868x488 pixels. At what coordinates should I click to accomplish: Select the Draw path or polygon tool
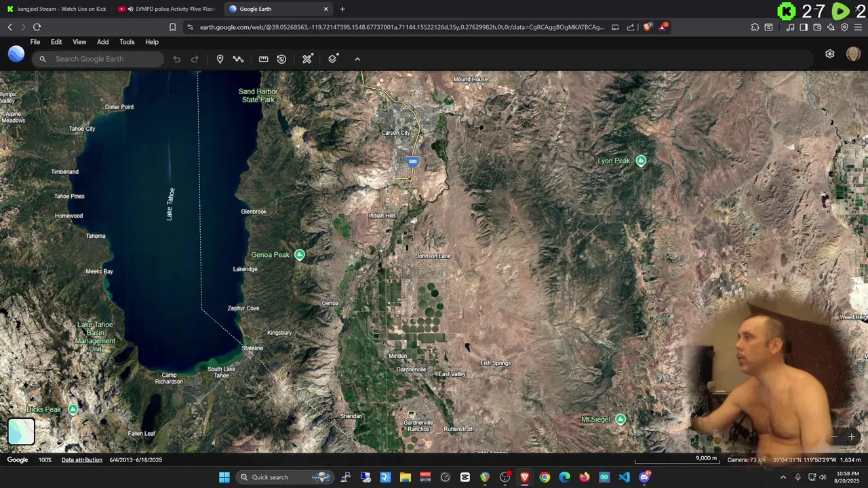pyautogui.click(x=238, y=59)
